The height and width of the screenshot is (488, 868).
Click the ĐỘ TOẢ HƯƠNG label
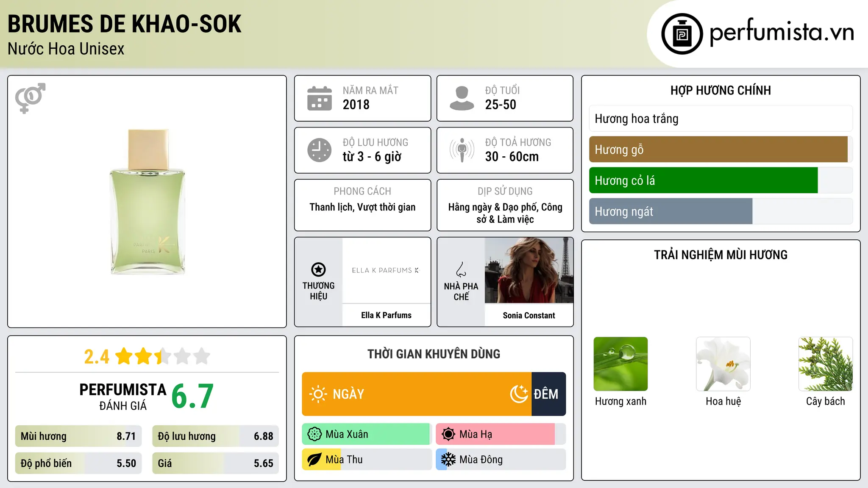click(x=518, y=142)
